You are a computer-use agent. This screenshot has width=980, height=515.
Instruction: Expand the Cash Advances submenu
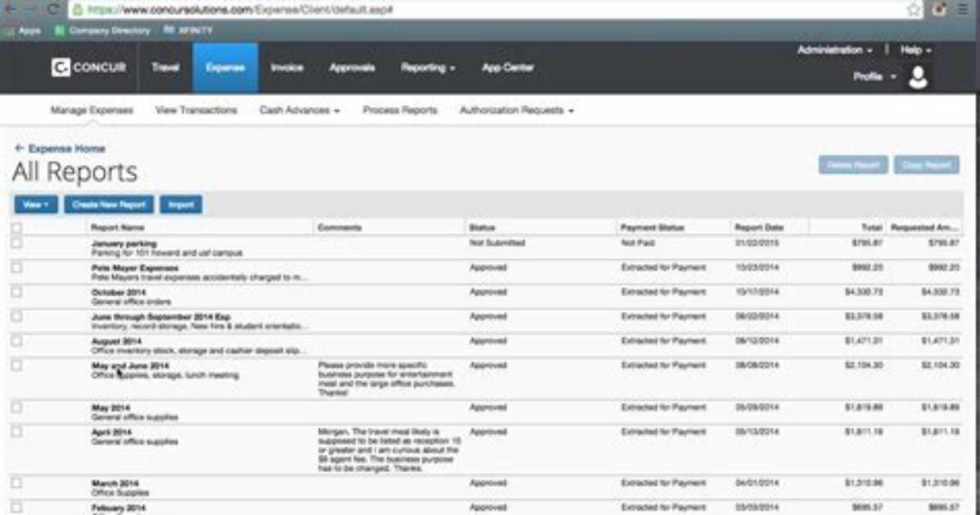point(299,110)
